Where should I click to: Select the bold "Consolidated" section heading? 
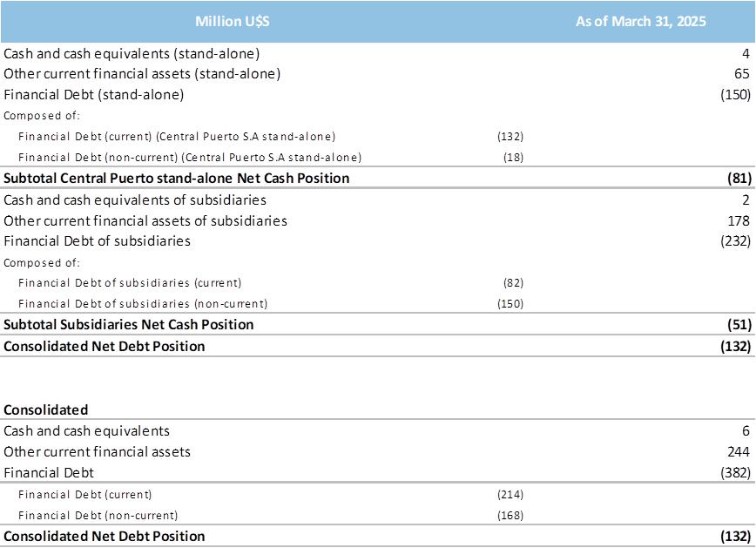(46, 409)
